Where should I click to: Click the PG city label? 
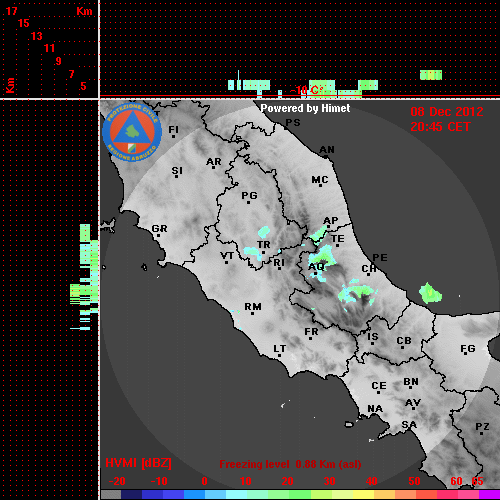pos(249,195)
